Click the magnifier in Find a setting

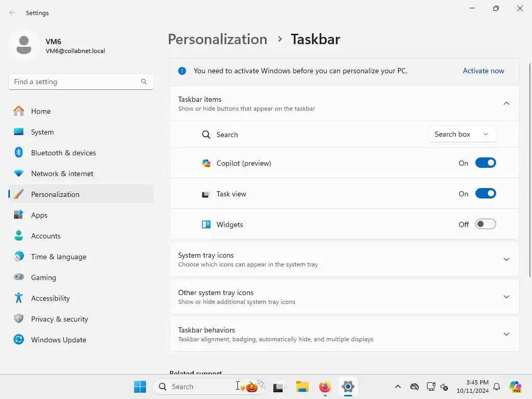[x=144, y=82]
